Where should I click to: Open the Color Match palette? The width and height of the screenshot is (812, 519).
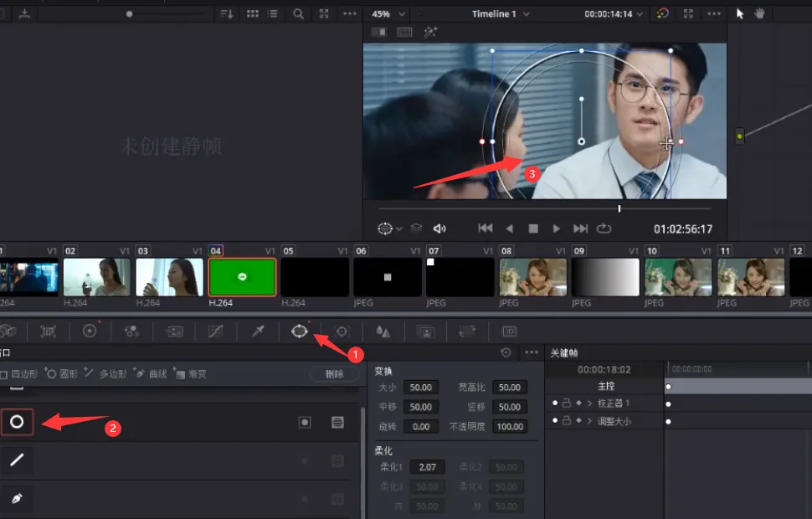pyautogui.click(x=49, y=331)
